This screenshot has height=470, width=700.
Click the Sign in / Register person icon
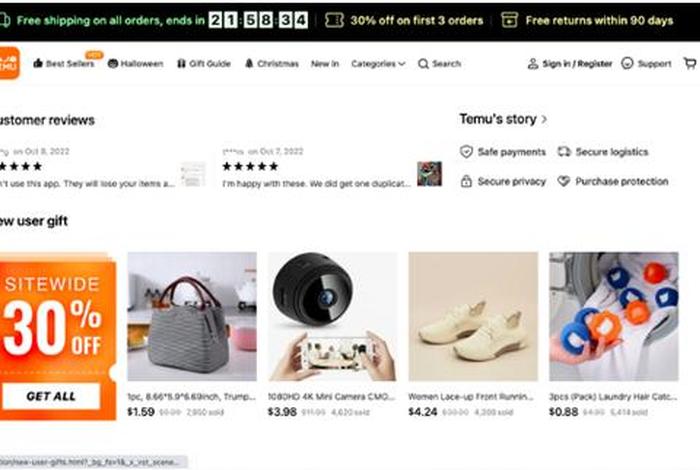point(533,63)
